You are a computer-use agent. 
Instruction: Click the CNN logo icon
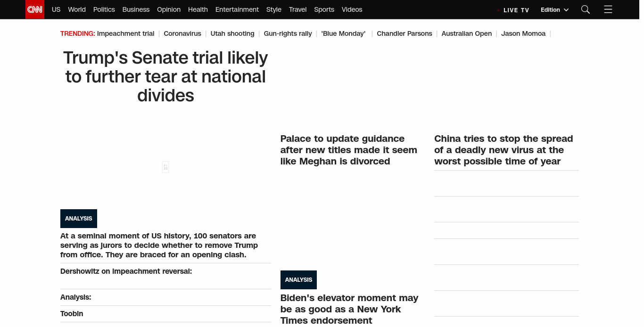tap(35, 9)
